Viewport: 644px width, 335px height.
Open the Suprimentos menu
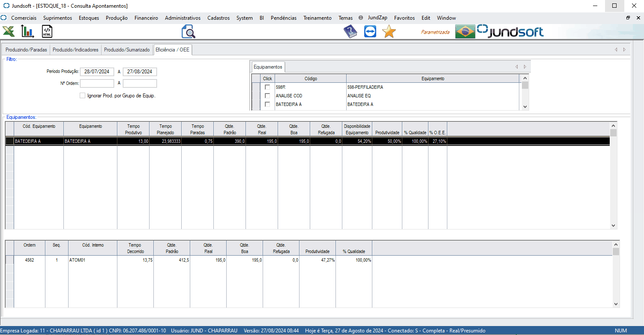tap(58, 18)
